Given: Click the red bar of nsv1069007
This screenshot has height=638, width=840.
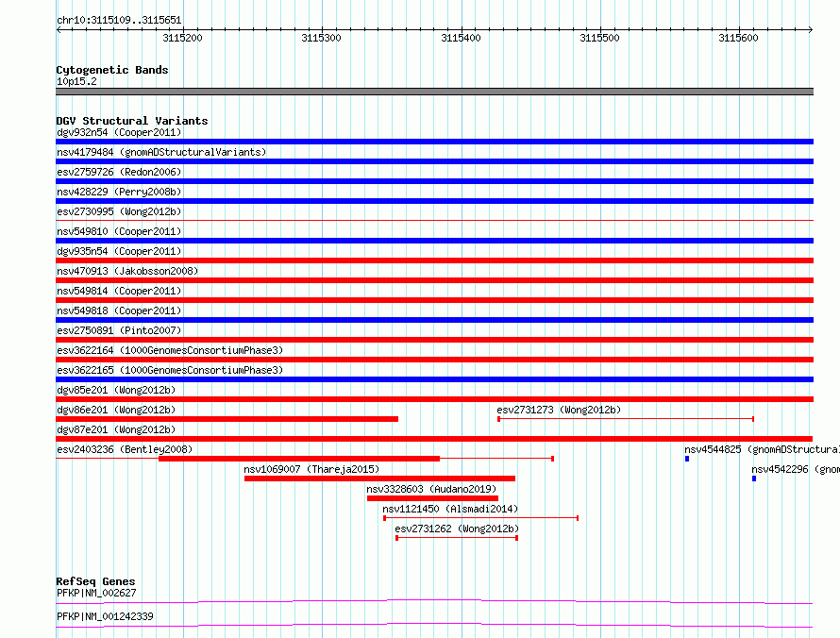Looking at the screenshot, I should coord(379,478).
